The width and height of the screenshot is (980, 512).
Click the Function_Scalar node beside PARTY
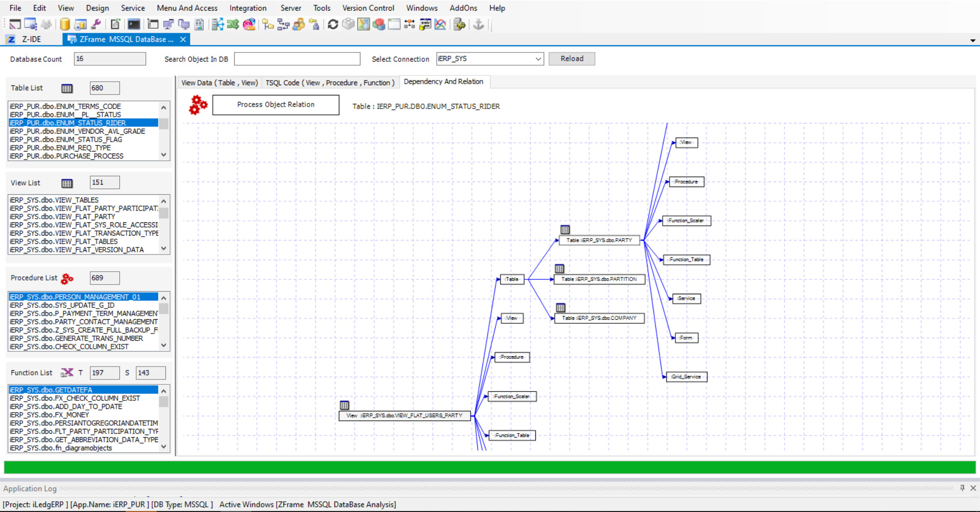click(x=687, y=221)
